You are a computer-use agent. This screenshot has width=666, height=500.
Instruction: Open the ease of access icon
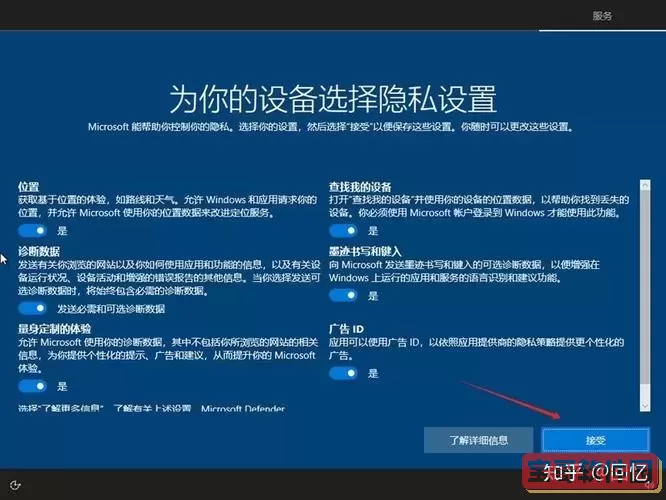pos(15,485)
